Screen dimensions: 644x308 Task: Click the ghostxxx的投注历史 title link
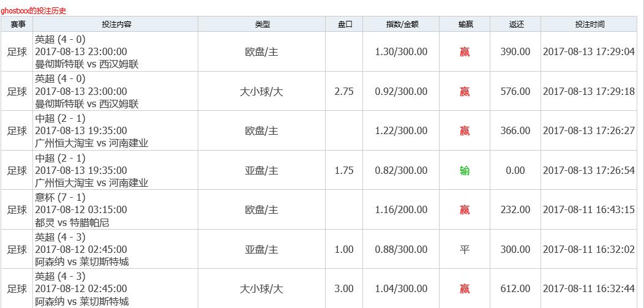point(33,10)
